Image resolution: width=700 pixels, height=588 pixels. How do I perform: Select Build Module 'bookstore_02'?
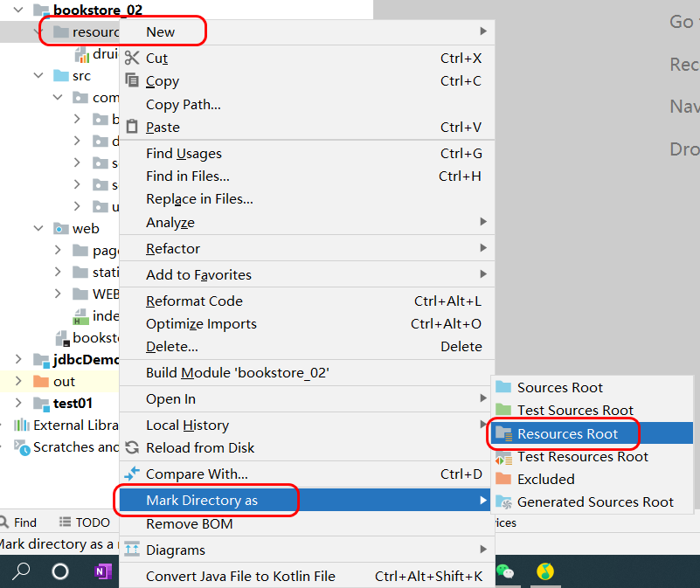coord(307,373)
